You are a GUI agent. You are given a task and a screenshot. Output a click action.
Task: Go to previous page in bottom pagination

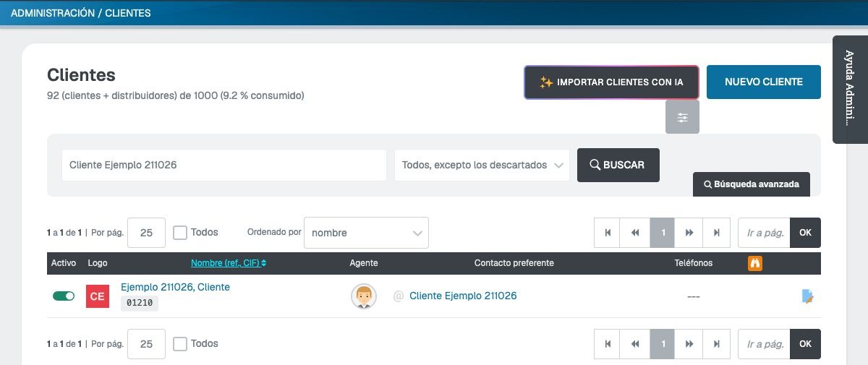point(635,344)
